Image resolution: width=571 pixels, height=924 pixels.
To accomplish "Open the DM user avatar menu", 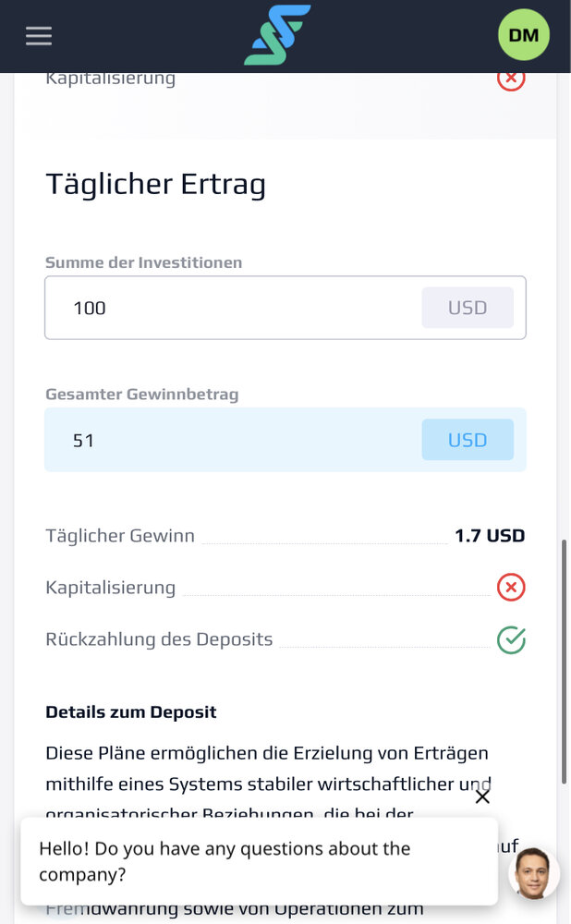I will tap(523, 35).
